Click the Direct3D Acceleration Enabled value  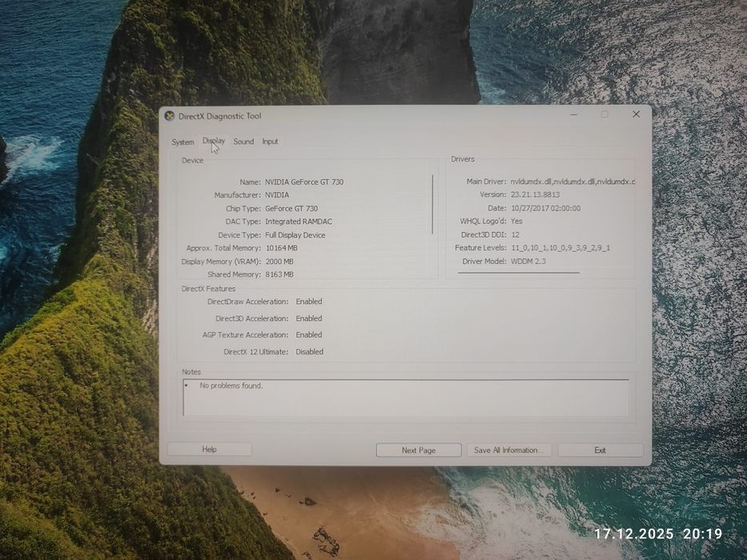point(309,318)
